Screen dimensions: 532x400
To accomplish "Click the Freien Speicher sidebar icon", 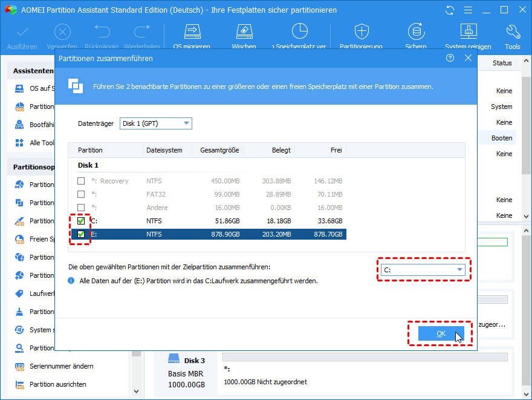I will point(19,239).
